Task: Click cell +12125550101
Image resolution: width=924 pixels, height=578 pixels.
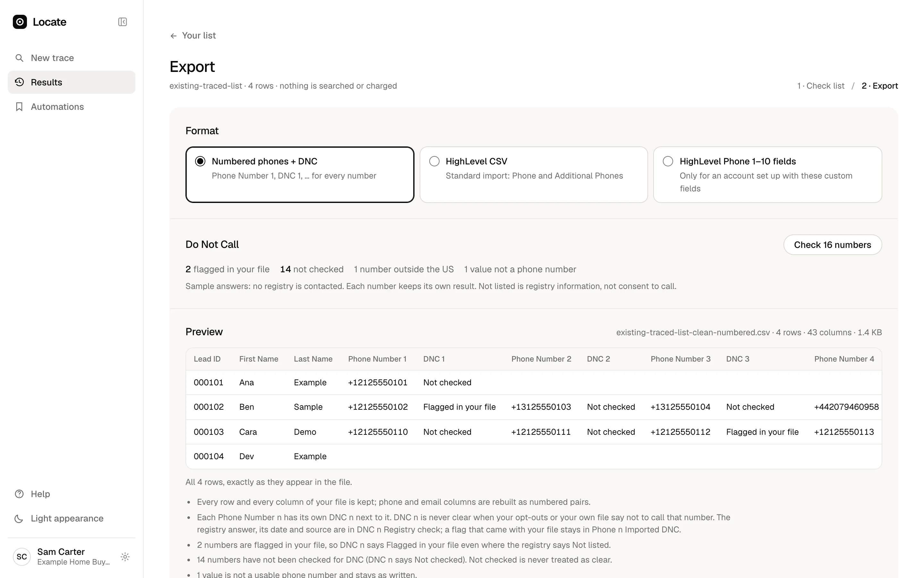Action: (x=377, y=382)
